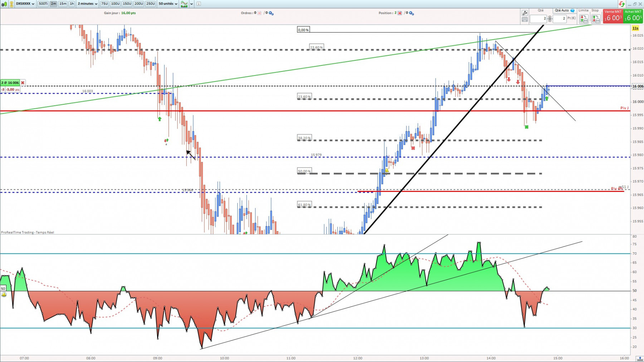Expand the DXSXXXX instrument dropdown
The width and height of the screenshot is (644, 362).
point(25,4)
